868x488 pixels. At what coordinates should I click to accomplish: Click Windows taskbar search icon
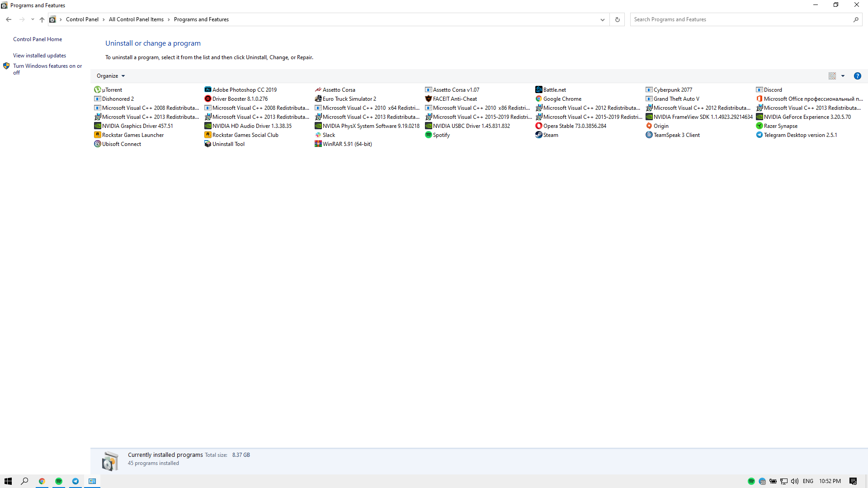24,481
